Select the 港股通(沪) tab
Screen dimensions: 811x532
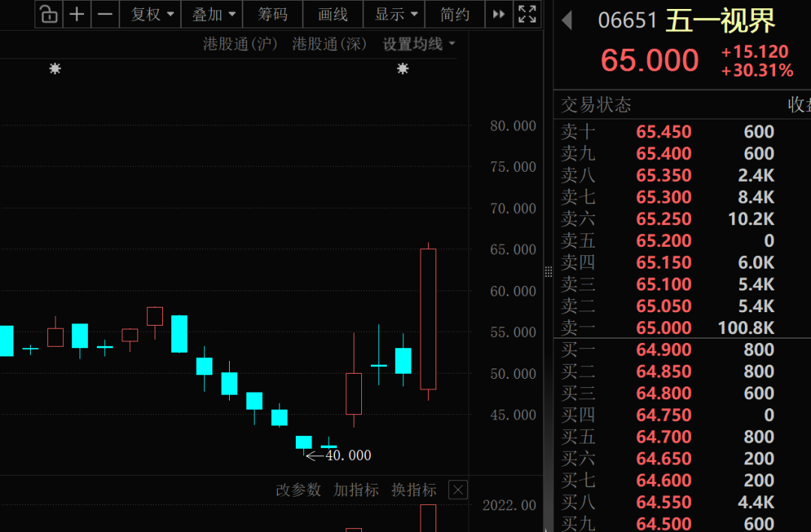pyautogui.click(x=240, y=44)
